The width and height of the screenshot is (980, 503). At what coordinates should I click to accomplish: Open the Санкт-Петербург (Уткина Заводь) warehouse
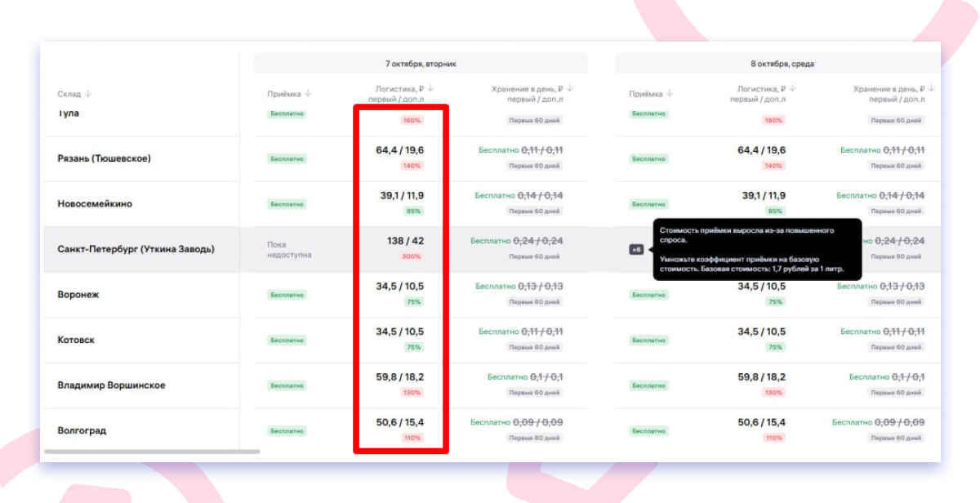pyautogui.click(x=136, y=249)
